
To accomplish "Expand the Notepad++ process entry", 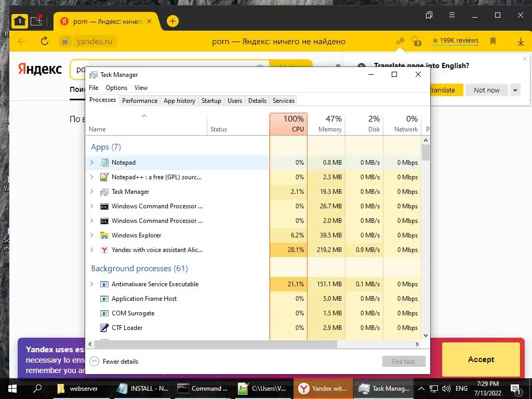I will (x=91, y=177).
